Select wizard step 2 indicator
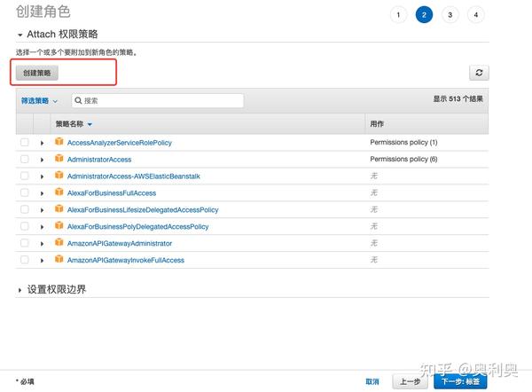532x392 pixels. 424,15
